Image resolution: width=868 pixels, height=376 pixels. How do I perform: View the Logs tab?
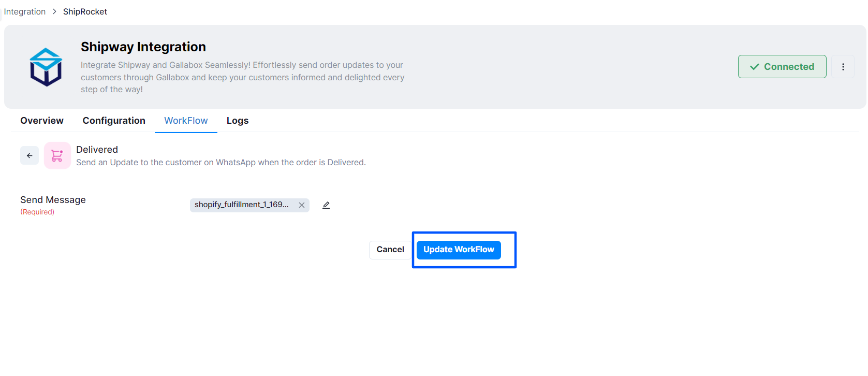pos(238,121)
